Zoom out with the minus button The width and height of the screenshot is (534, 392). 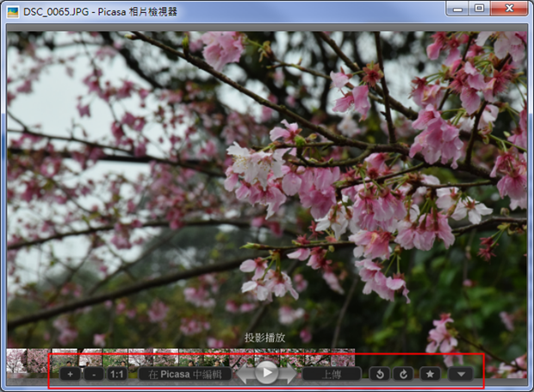(94, 374)
